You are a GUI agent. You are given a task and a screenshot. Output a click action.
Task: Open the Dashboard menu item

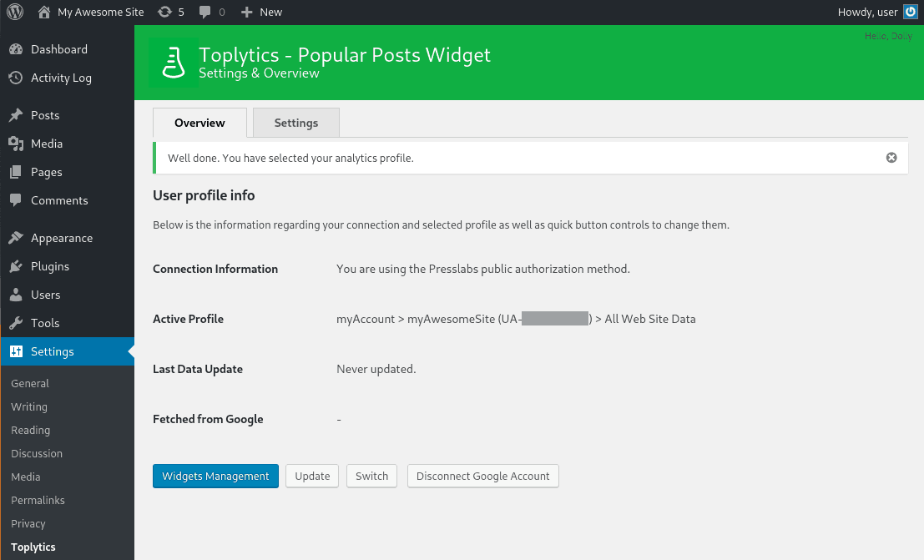coord(59,49)
